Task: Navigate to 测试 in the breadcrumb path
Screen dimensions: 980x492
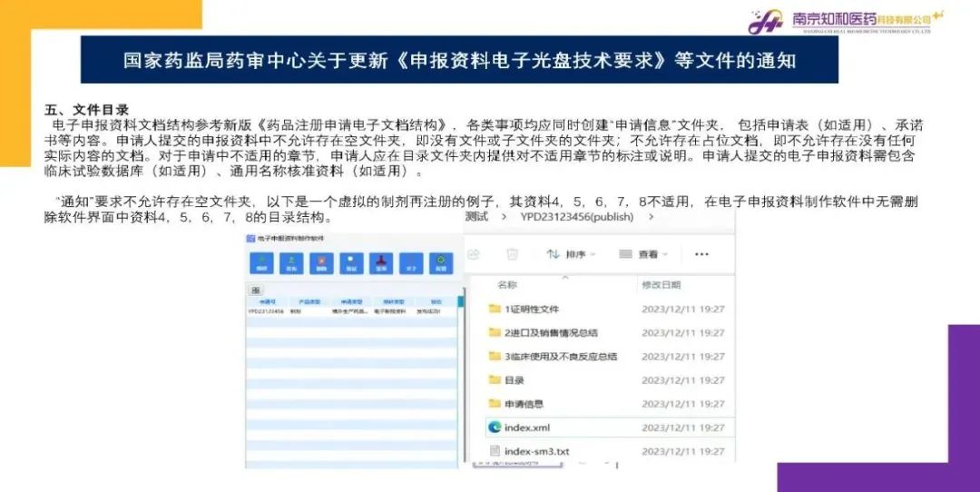Action: pos(476,217)
